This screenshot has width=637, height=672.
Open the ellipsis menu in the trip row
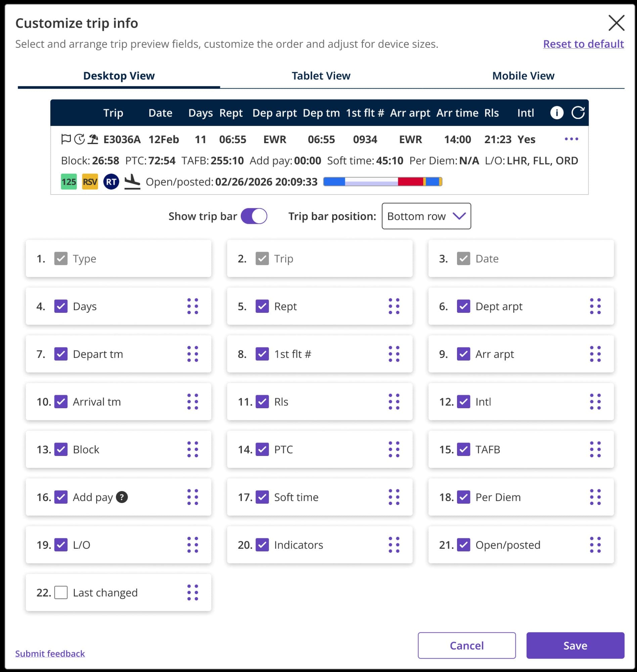572,139
